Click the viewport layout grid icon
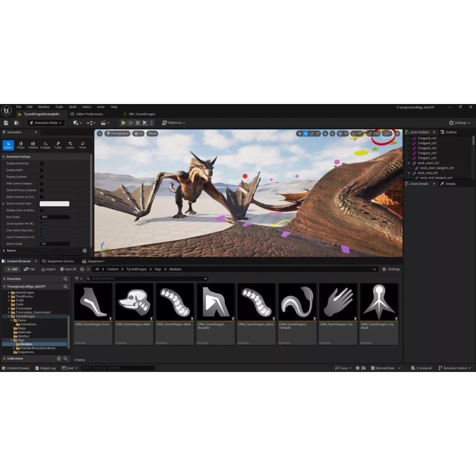The height and width of the screenshot is (476, 476). point(397,134)
